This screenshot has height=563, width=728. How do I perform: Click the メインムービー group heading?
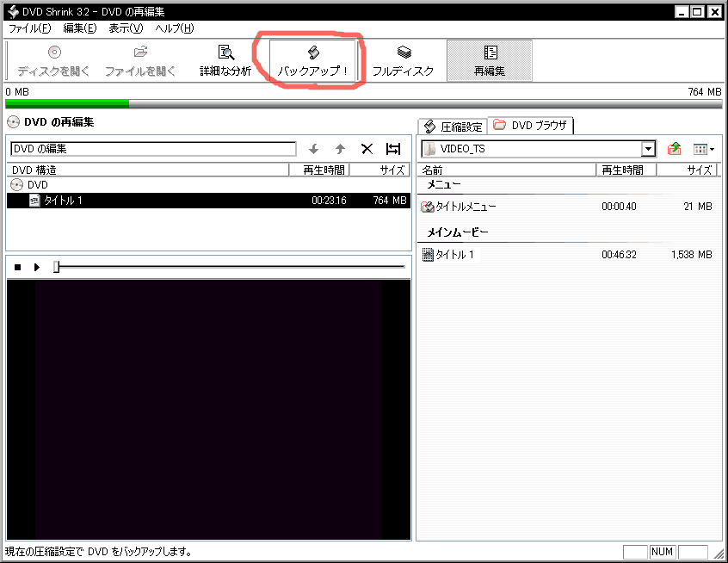[x=457, y=232]
